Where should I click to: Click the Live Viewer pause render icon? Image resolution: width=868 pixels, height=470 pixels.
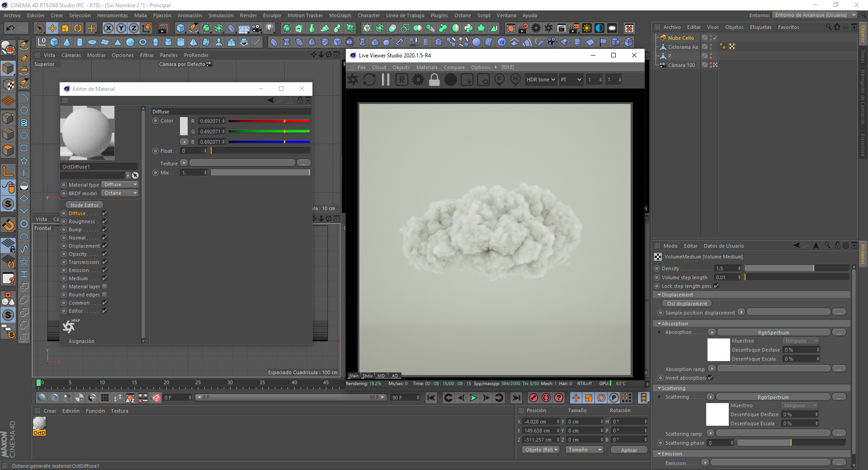(x=385, y=80)
